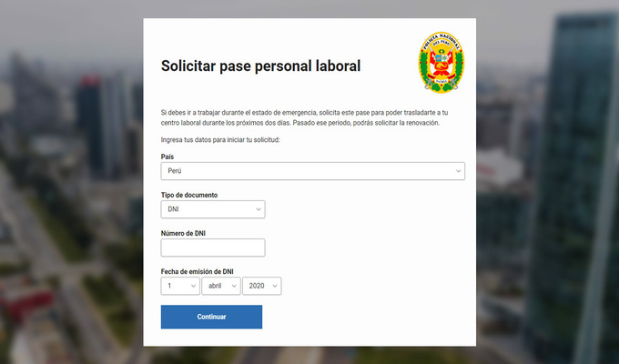Open the Tipo de documento DNI dropdown
Image resolution: width=619 pixels, height=364 pixels.
[213, 209]
